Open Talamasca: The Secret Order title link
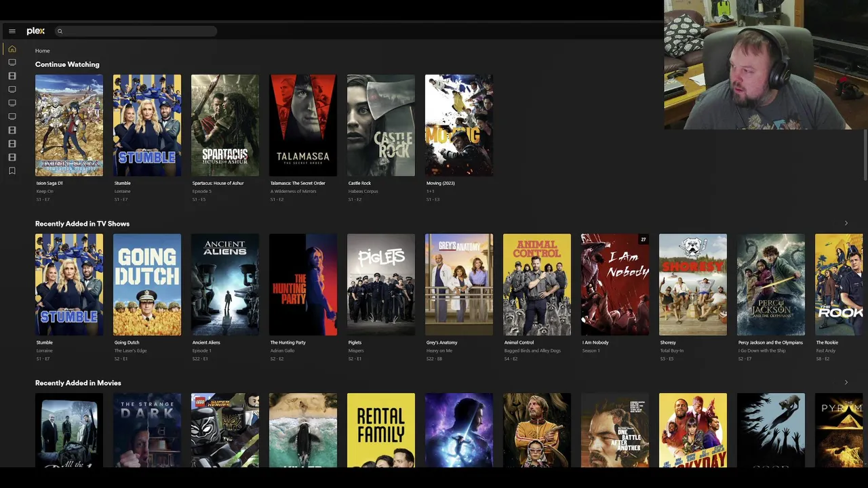Viewport: 868px width, 488px height. click(x=298, y=183)
